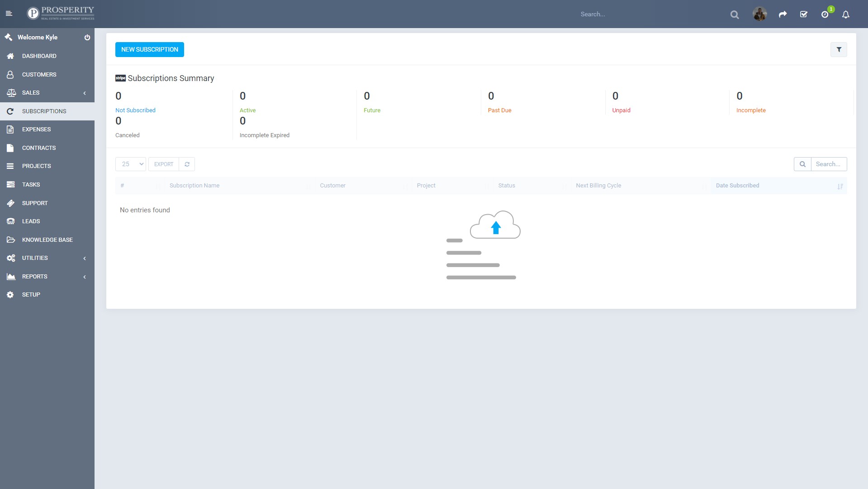The height and width of the screenshot is (489, 868).
Task: Click the top bar search magnifier
Action: [734, 14]
